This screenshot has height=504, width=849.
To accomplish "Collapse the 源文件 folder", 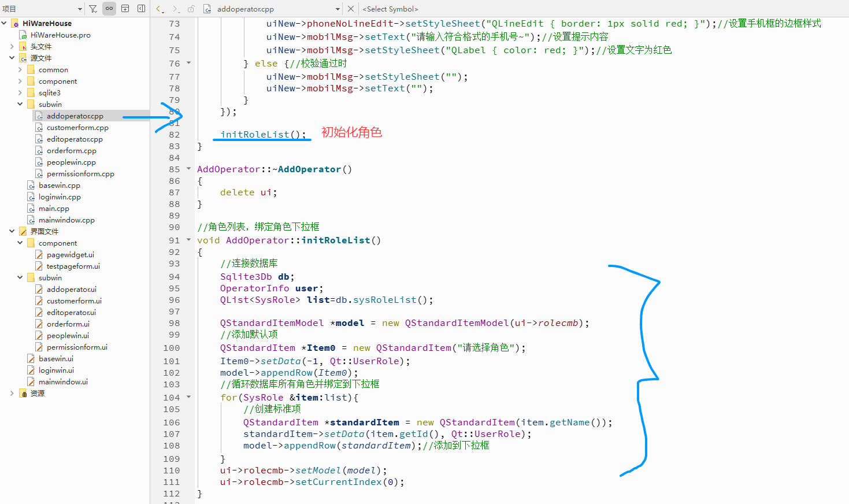I will (x=12, y=58).
